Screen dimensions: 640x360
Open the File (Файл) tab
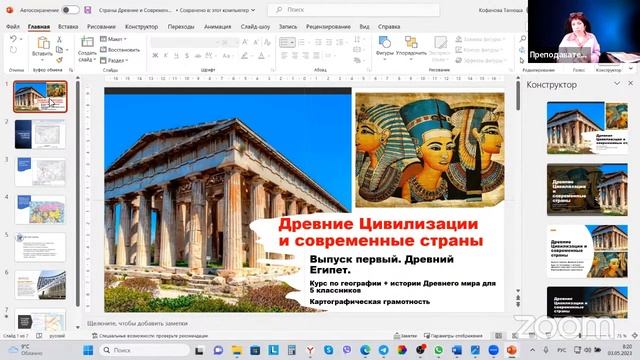tap(13, 27)
